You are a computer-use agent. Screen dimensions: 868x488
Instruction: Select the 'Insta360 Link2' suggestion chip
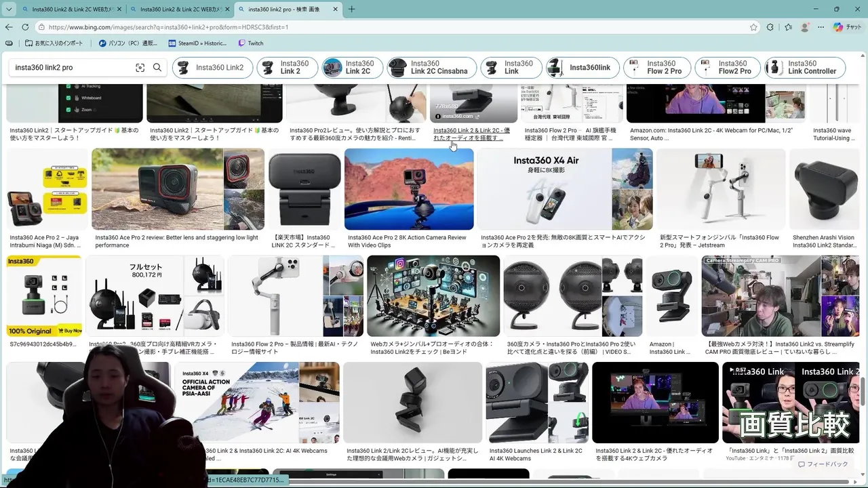(x=212, y=68)
